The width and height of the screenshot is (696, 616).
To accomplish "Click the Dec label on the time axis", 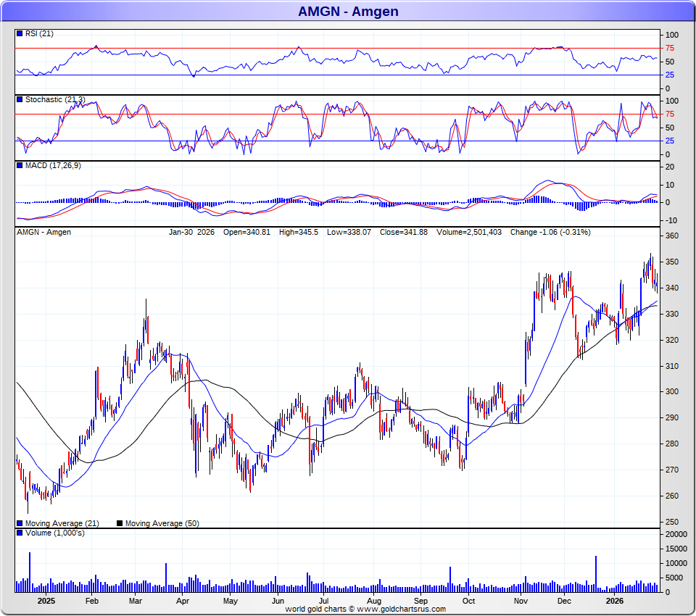I will click(564, 601).
